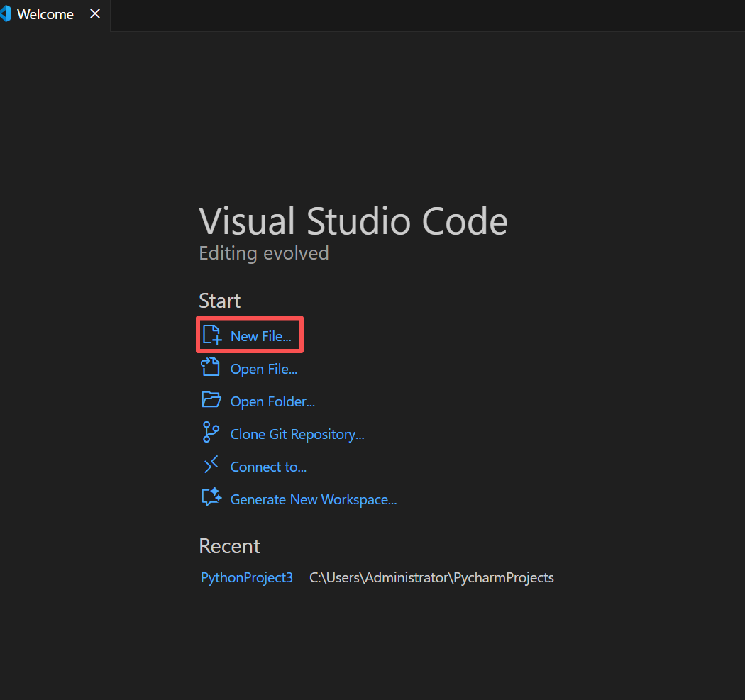Launch "Generate New Workspace..." via text link
The image size is (745, 700).
pyautogui.click(x=314, y=499)
